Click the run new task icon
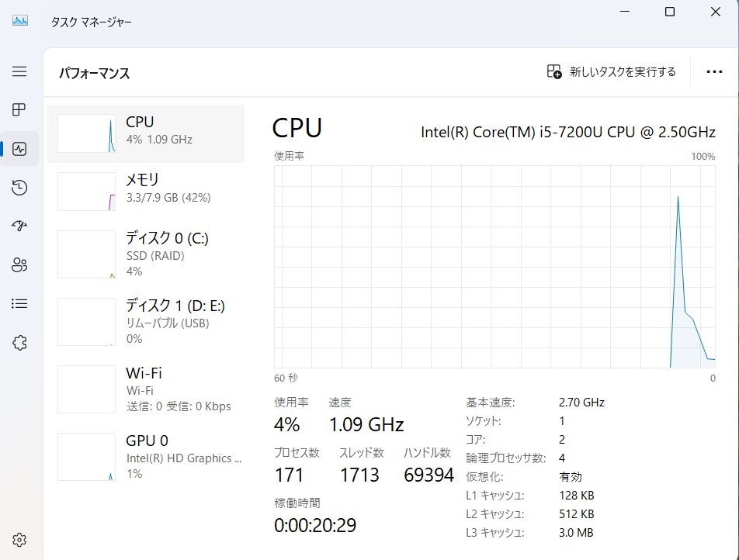Image resolution: width=739 pixels, height=560 pixels. 554,71
